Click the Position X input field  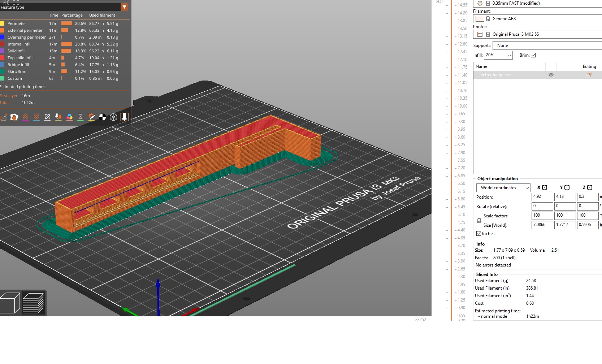point(542,197)
